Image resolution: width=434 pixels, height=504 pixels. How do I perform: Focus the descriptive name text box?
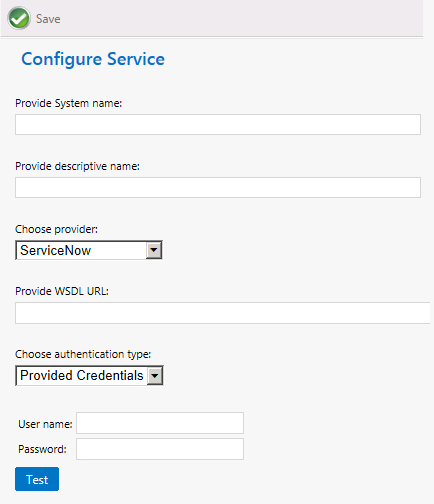pyautogui.click(x=218, y=187)
